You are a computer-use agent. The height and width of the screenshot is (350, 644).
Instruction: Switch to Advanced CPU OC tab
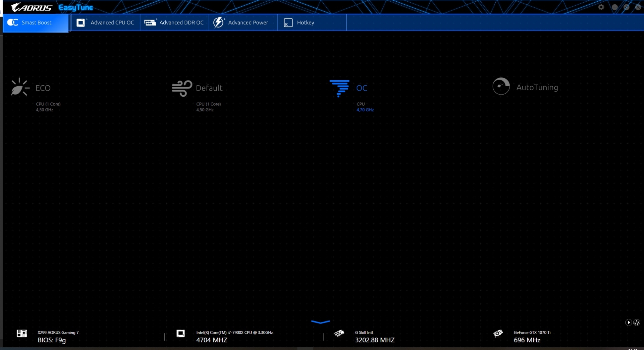pyautogui.click(x=106, y=23)
